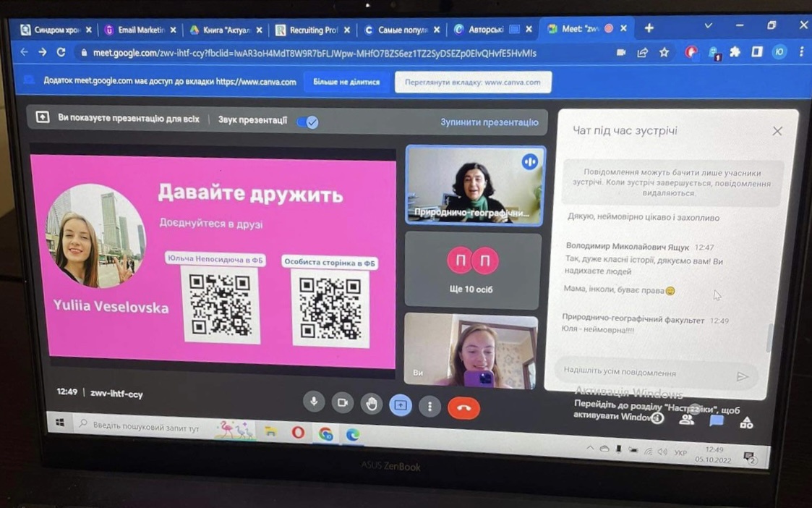Expand the tab search chevron

[x=708, y=25]
